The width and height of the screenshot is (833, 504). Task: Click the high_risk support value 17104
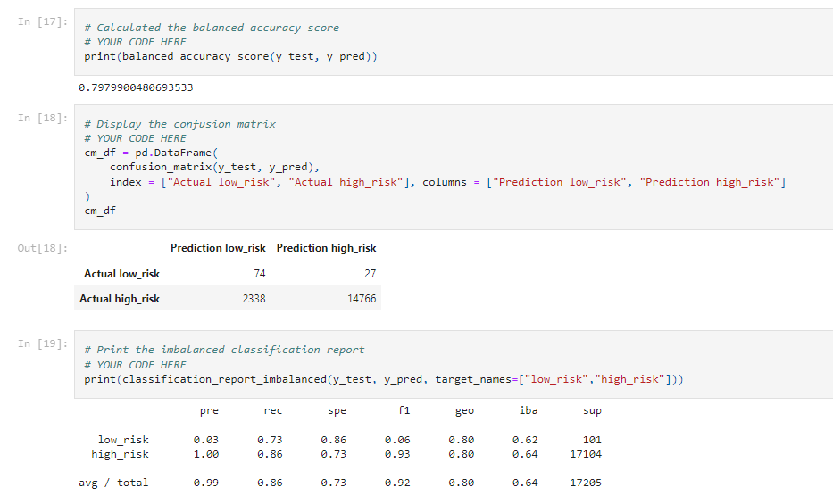(x=586, y=454)
